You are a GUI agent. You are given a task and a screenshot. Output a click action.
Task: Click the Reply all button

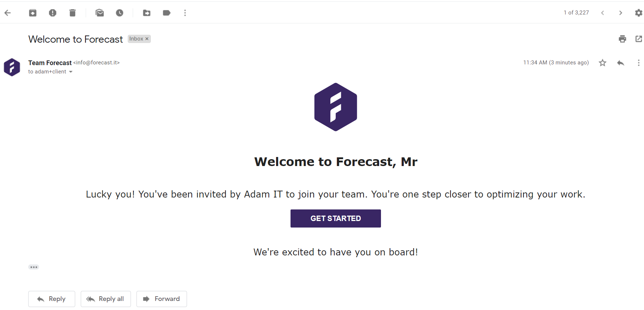coord(106,299)
